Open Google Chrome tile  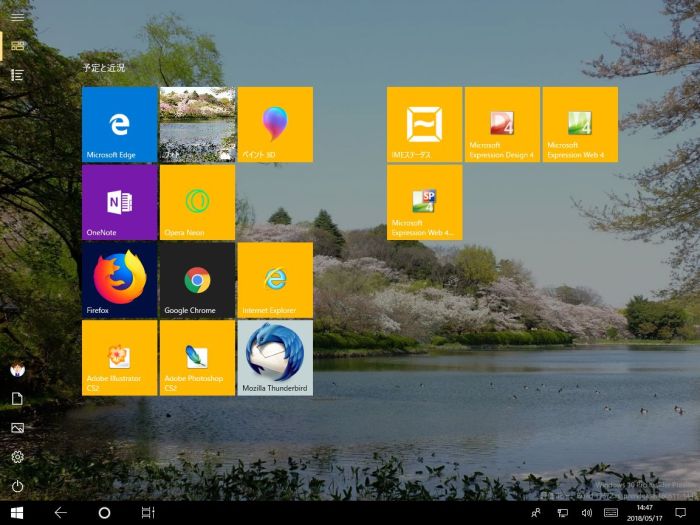[x=197, y=279]
